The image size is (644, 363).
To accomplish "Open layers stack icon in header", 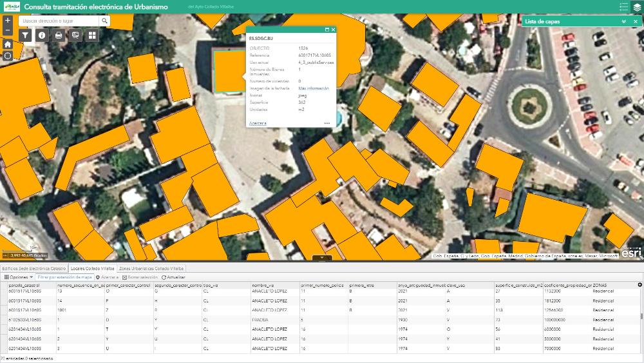I will (637, 7).
